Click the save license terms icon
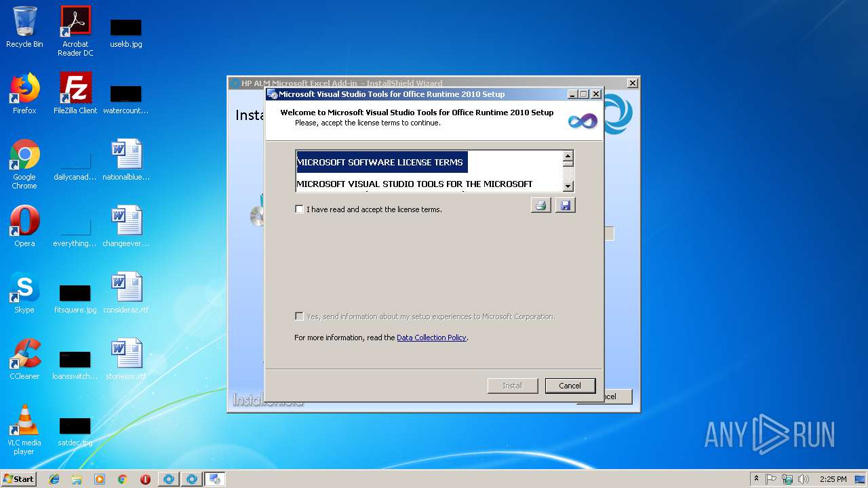The image size is (868, 488). [565, 205]
